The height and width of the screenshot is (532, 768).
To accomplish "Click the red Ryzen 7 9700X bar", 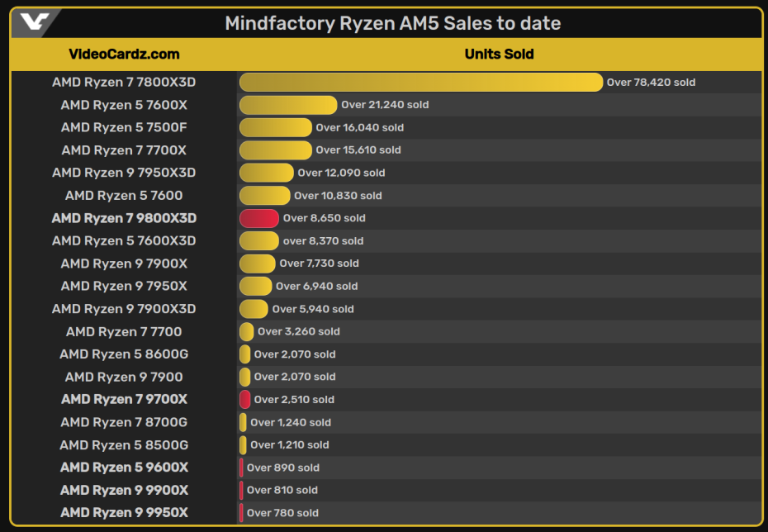I will 245,400.
